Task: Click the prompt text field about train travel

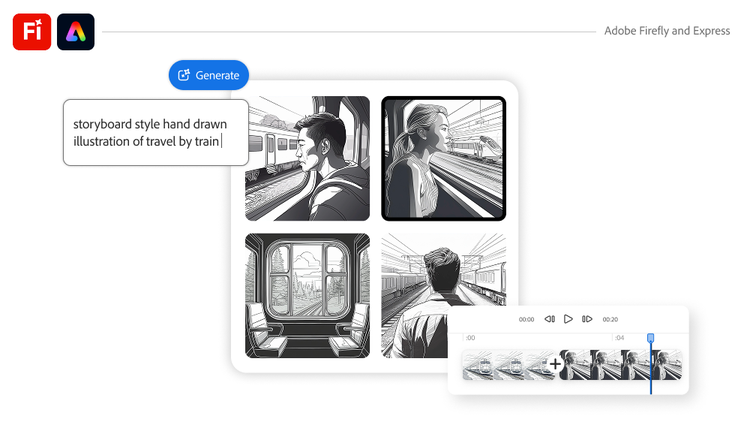Action: (155, 132)
